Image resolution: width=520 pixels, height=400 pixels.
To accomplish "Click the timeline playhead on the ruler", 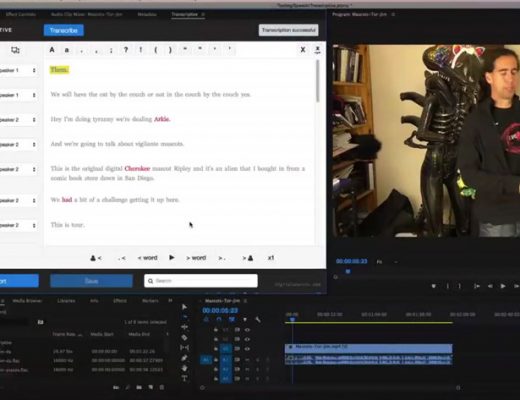I will tap(292, 319).
